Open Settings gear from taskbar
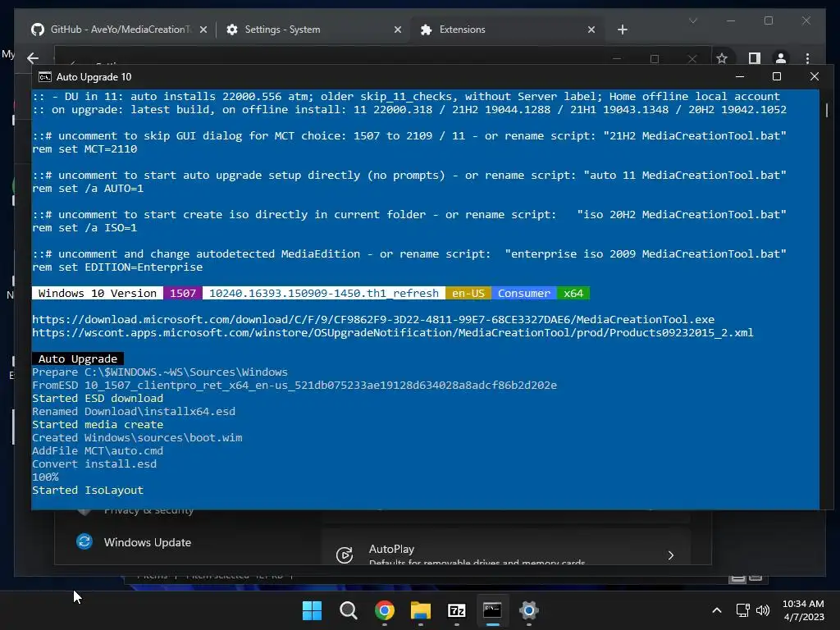 [x=529, y=610]
